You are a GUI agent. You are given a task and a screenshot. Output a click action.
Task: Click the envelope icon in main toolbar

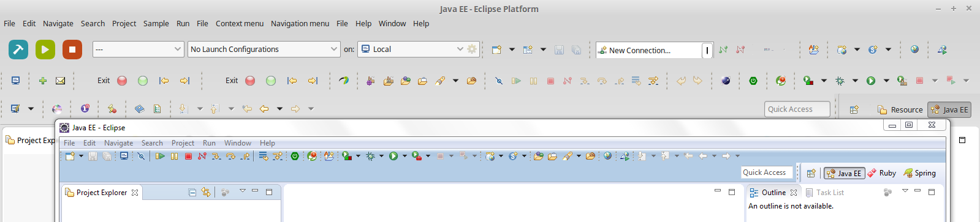60,81
